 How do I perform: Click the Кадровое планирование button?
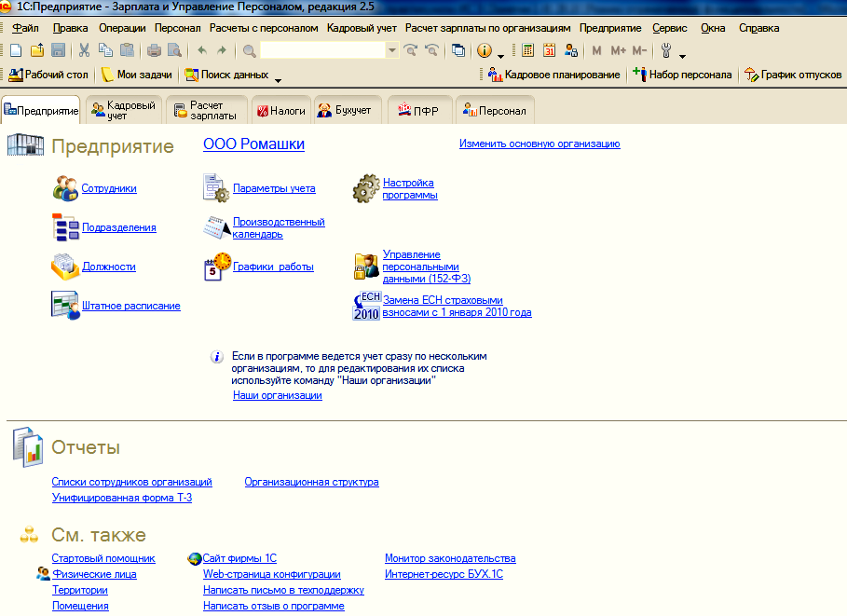[554, 75]
